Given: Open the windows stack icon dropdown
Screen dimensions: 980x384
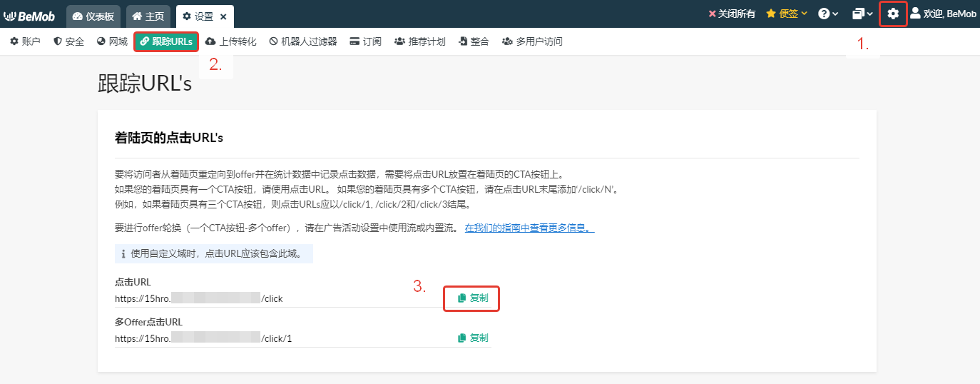Looking at the screenshot, I should coord(862,14).
